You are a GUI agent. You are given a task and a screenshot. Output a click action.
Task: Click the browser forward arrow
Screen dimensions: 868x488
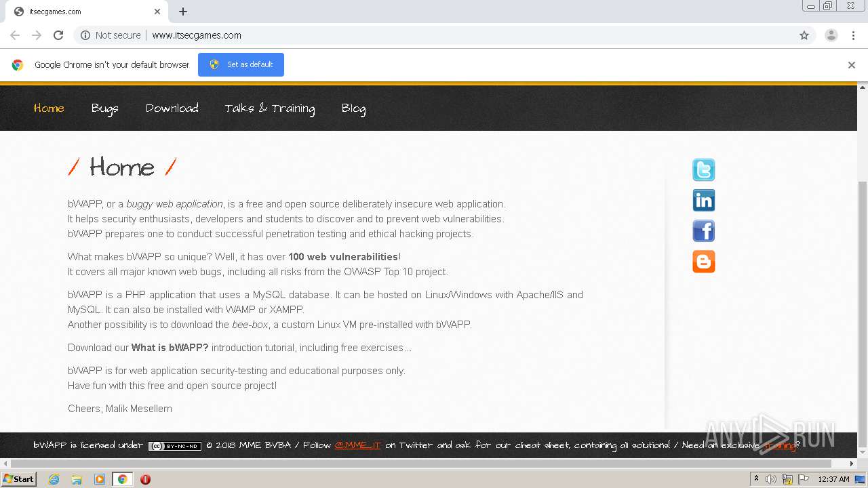(37, 35)
